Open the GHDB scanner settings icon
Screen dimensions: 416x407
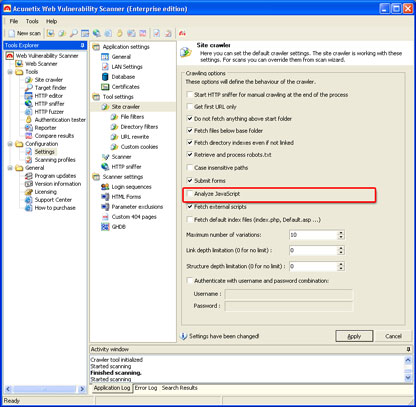click(x=105, y=227)
